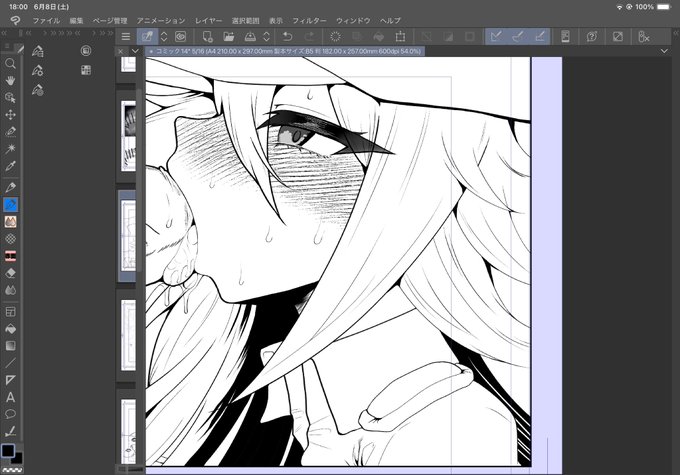
Task: Click the Undo arrow in command bar
Action: pyautogui.click(x=287, y=36)
